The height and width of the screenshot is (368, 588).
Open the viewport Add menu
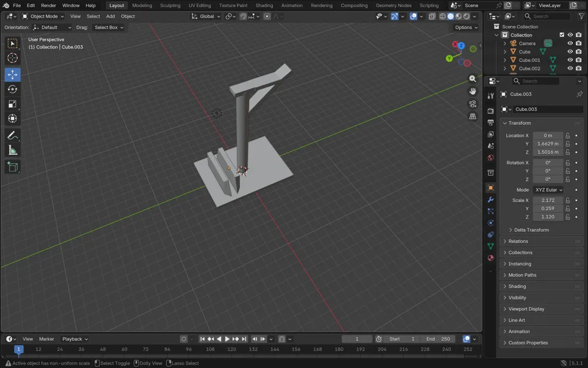pyautogui.click(x=111, y=16)
